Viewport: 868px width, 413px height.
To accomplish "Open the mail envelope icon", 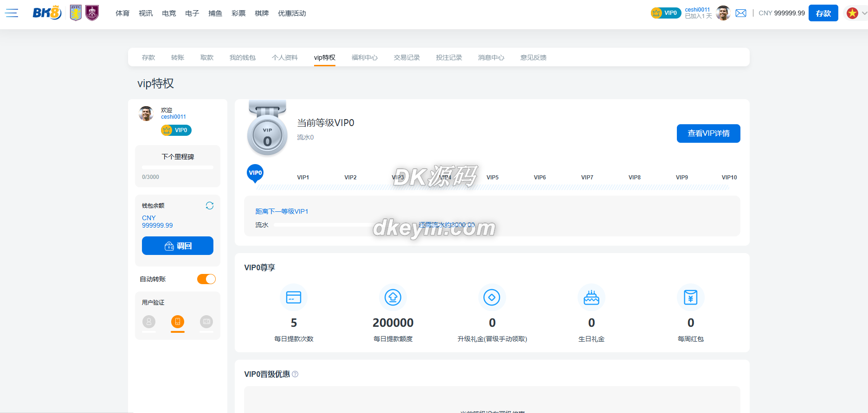I will tap(741, 13).
